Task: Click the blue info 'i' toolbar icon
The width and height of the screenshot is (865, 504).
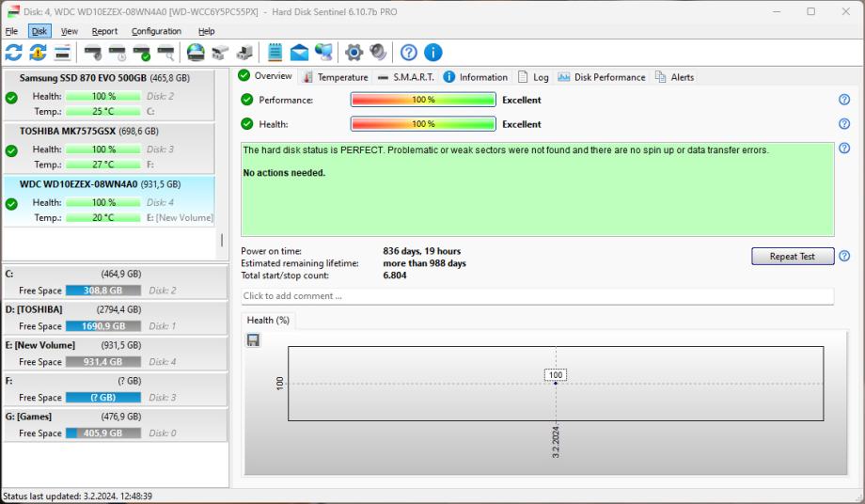Action: click(432, 53)
